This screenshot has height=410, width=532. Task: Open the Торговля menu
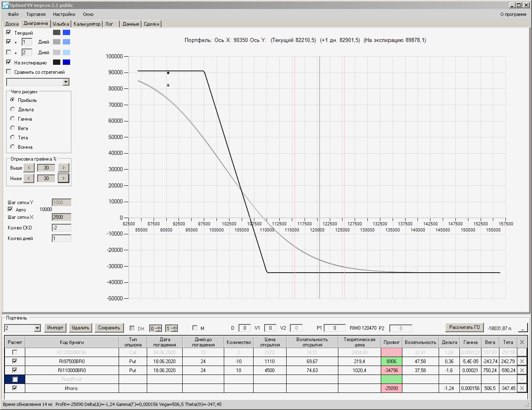[x=36, y=14]
